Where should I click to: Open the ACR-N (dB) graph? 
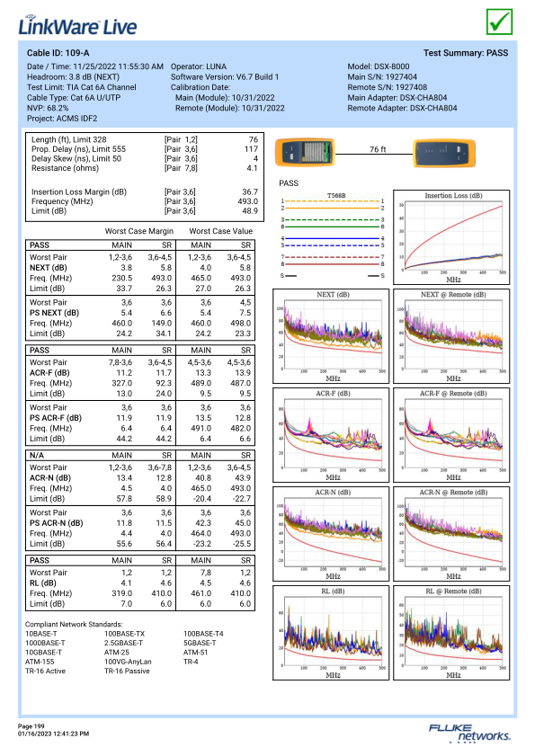coord(331,534)
